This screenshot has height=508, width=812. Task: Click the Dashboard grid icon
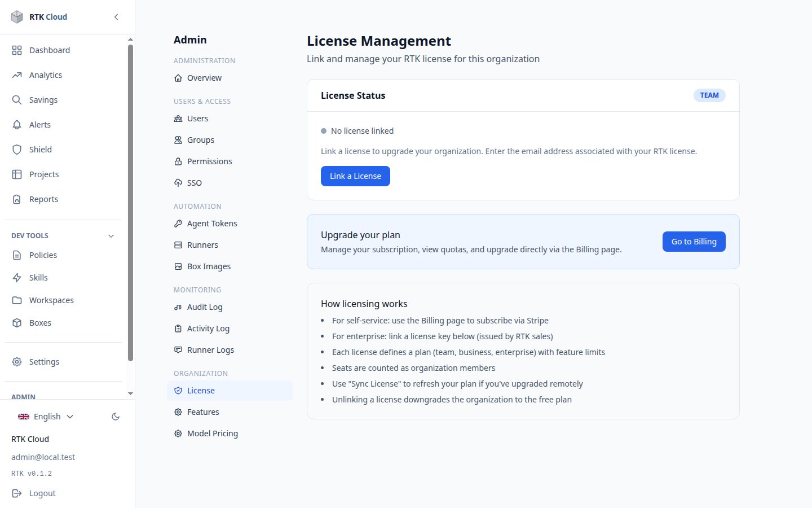click(x=17, y=50)
